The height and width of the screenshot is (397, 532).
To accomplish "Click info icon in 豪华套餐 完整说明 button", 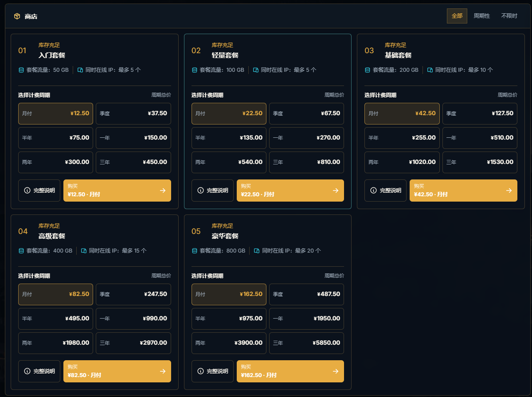I will pyautogui.click(x=200, y=371).
